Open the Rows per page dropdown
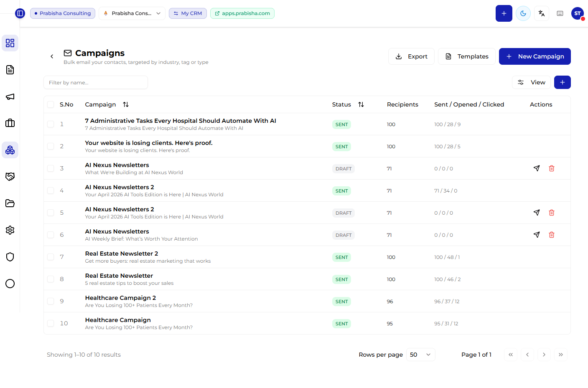The width and height of the screenshot is (588, 388). pos(421,355)
